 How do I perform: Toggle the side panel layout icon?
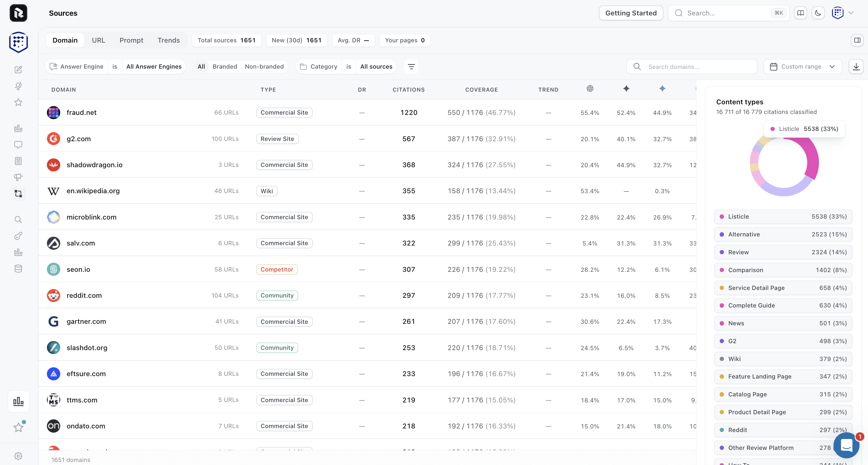(x=857, y=41)
